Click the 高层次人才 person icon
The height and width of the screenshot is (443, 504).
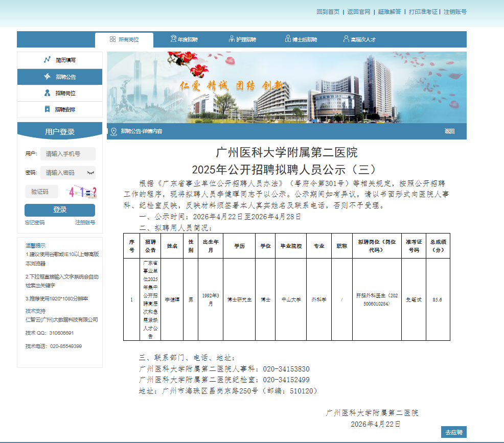[x=346, y=39]
